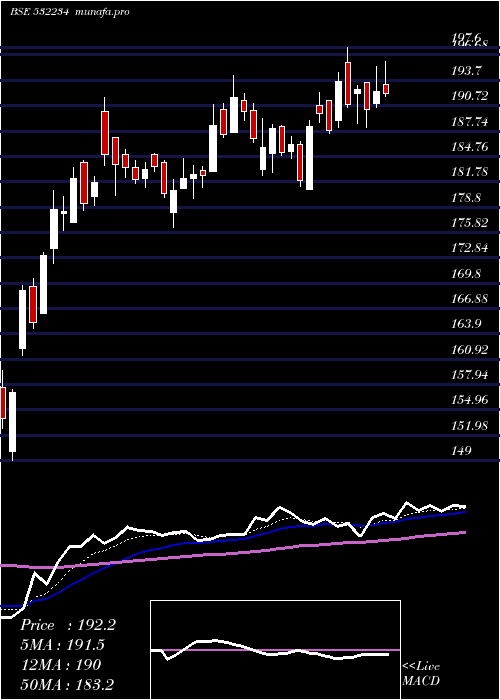The image size is (500, 700).
Task: Click the 172.84 price axis label
Action: click(470, 248)
